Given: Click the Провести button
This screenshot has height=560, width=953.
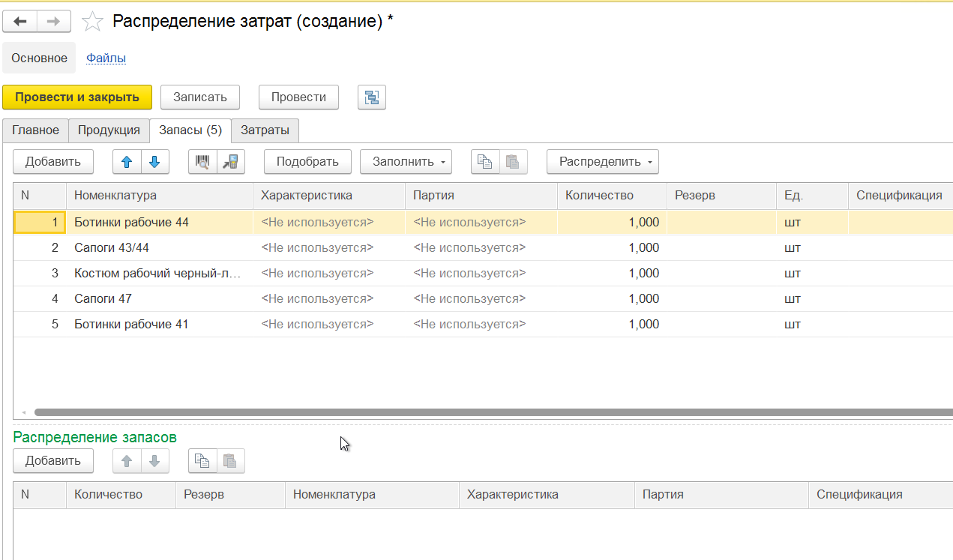Looking at the screenshot, I should click(x=298, y=97).
